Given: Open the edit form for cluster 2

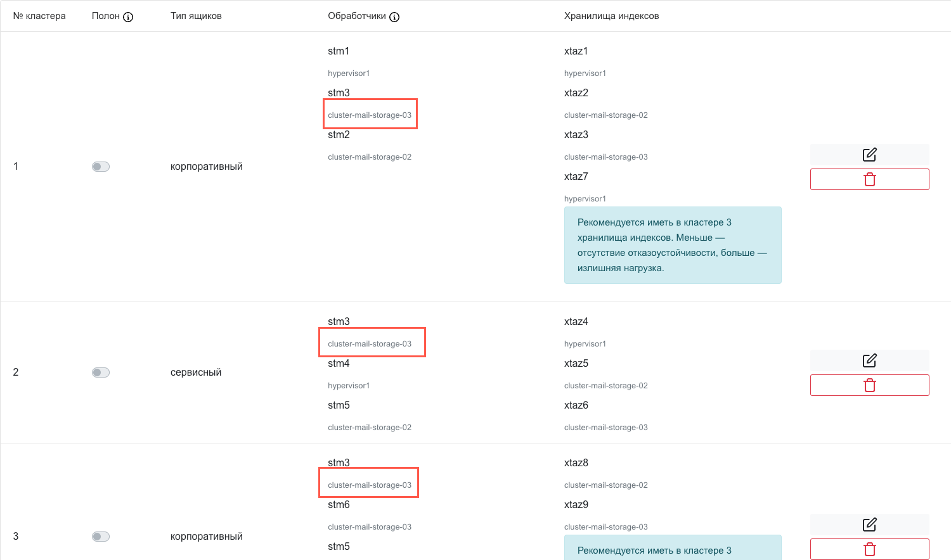Looking at the screenshot, I should (x=869, y=360).
